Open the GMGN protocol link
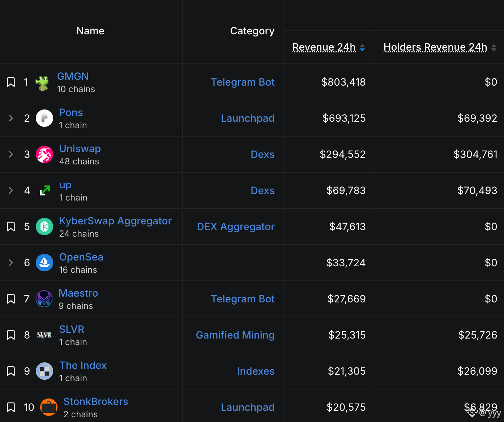The image size is (504, 422). [73, 76]
